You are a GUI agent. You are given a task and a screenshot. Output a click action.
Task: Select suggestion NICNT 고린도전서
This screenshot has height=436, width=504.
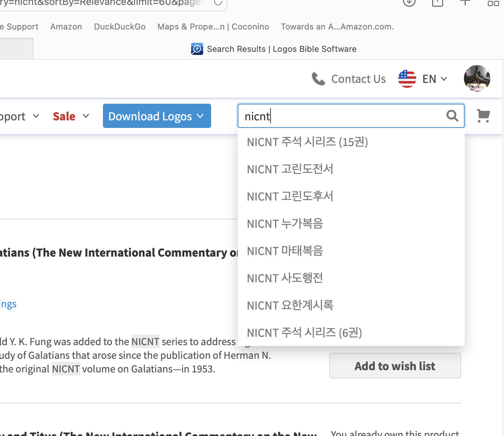351,169
